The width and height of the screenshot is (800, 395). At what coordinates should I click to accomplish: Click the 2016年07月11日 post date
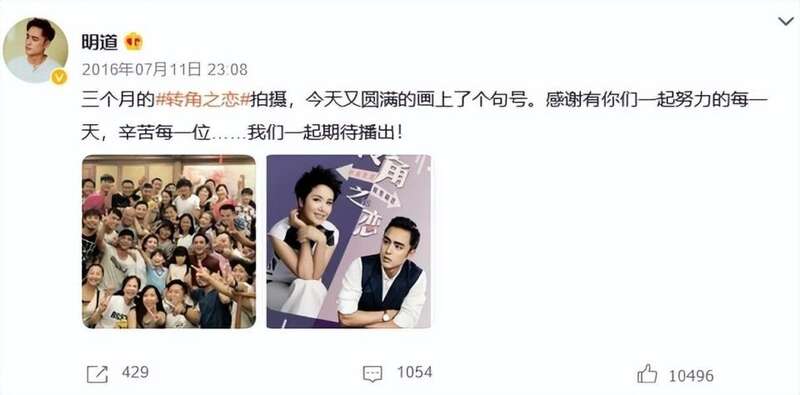click(x=141, y=69)
